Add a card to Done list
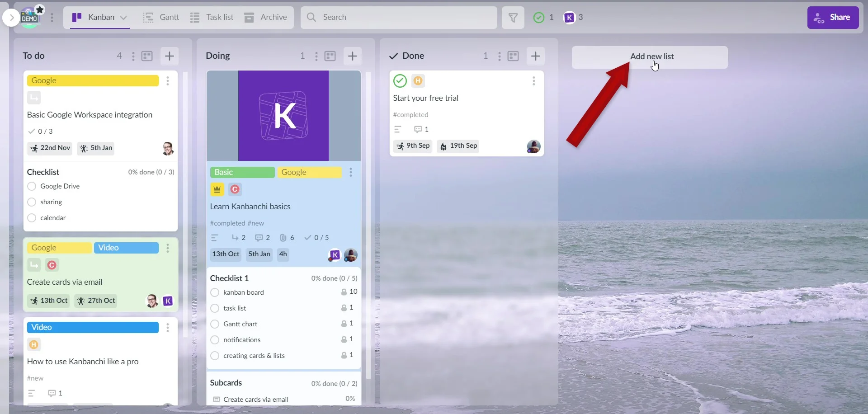 click(536, 56)
